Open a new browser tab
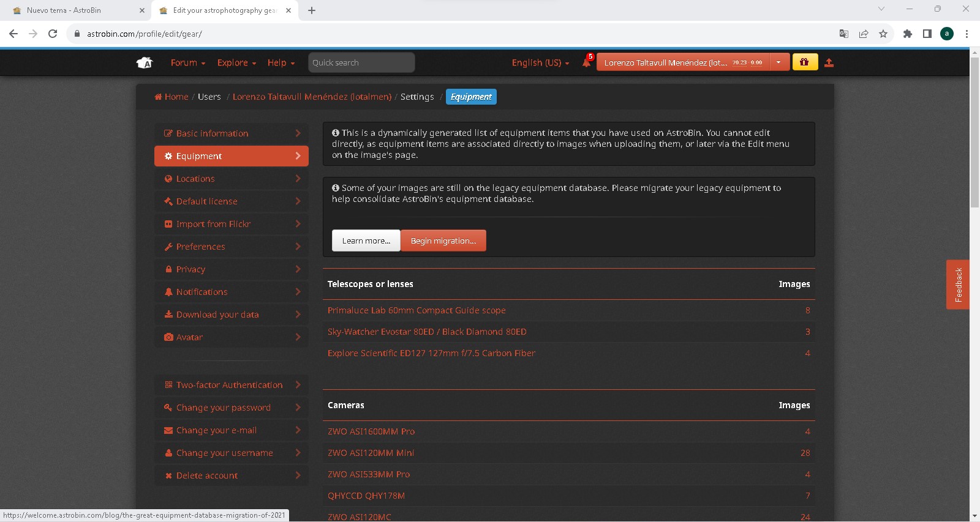Image resolution: width=980 pixels, height=522 pixels. (x=312, y=10)
